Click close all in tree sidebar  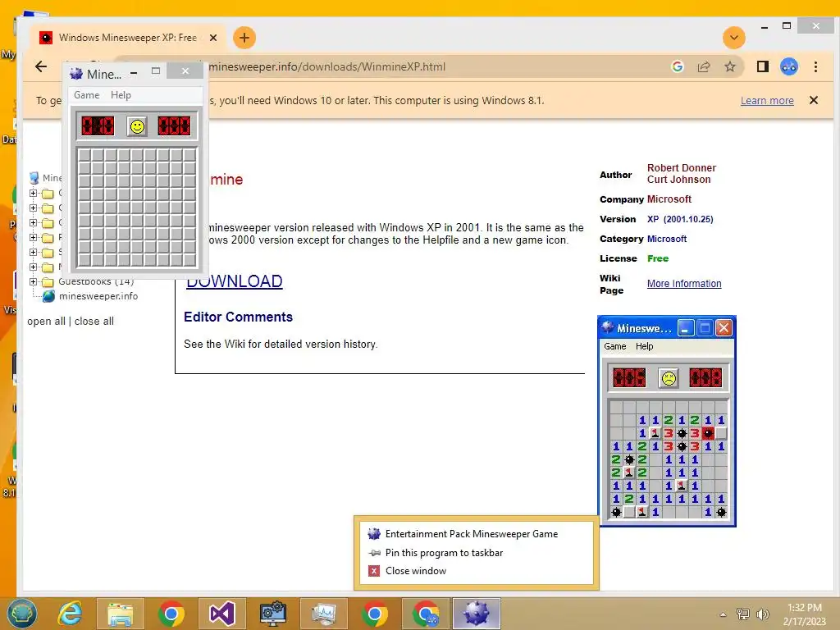click(x=94, y=322)
